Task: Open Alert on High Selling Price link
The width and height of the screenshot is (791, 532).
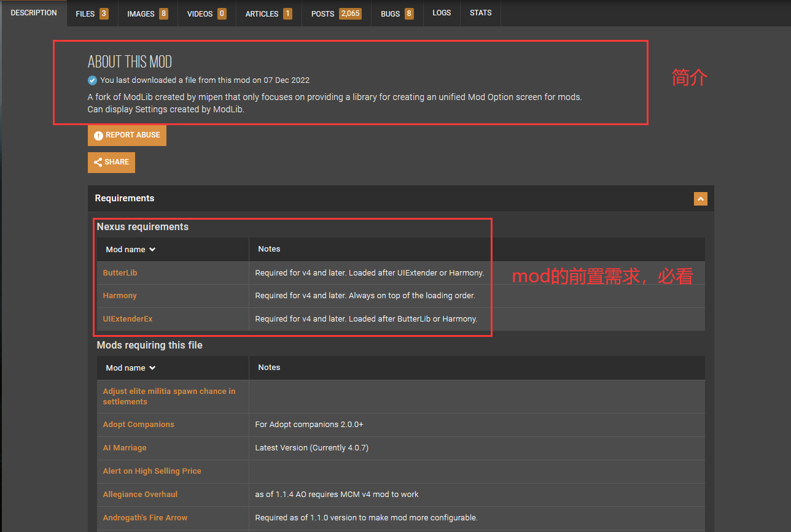Action: (x=152, y=471)
